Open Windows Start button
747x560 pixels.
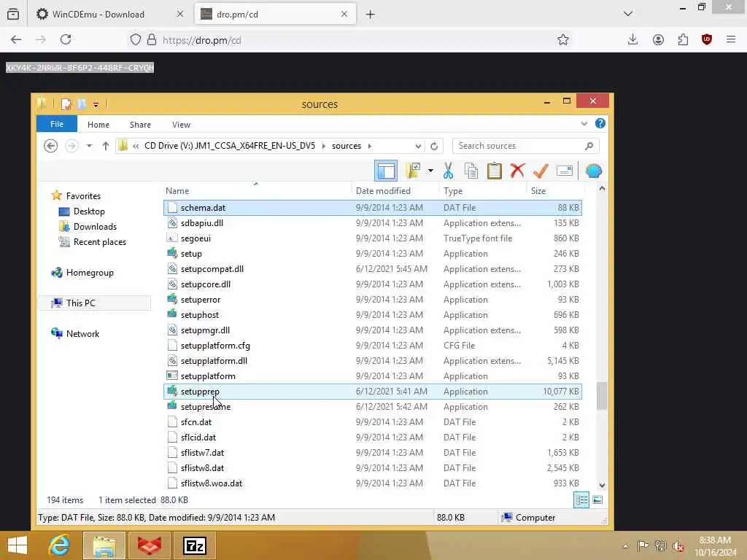click(x=18, y=545)
